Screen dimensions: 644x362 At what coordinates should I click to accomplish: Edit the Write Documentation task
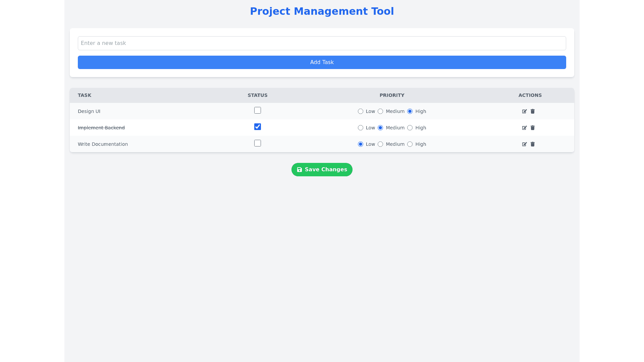pyautogui.click(x=524, y=144)
